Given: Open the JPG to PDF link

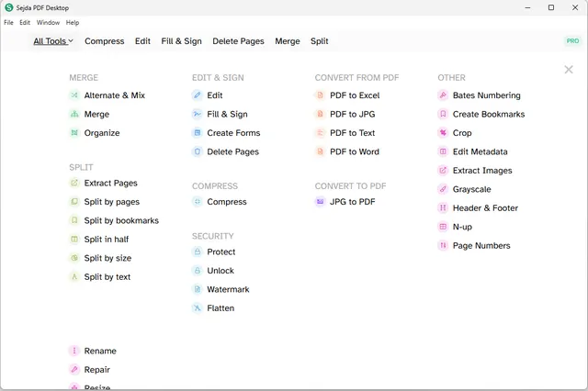Looking at the screenshot, I should [x=353, y=202].
